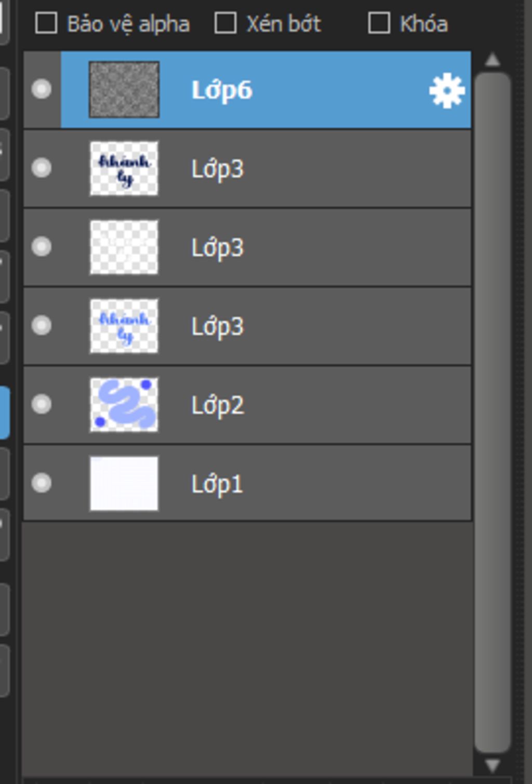Screen dimensions: 532x784
Task: Hide the Lớp1 background layer
Action: click(x=42, y=483)
